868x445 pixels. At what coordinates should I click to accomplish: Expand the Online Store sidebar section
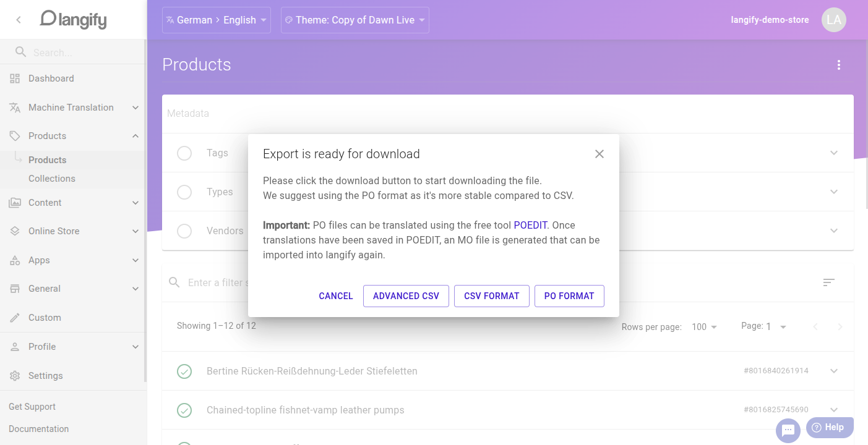pos(135,231)
